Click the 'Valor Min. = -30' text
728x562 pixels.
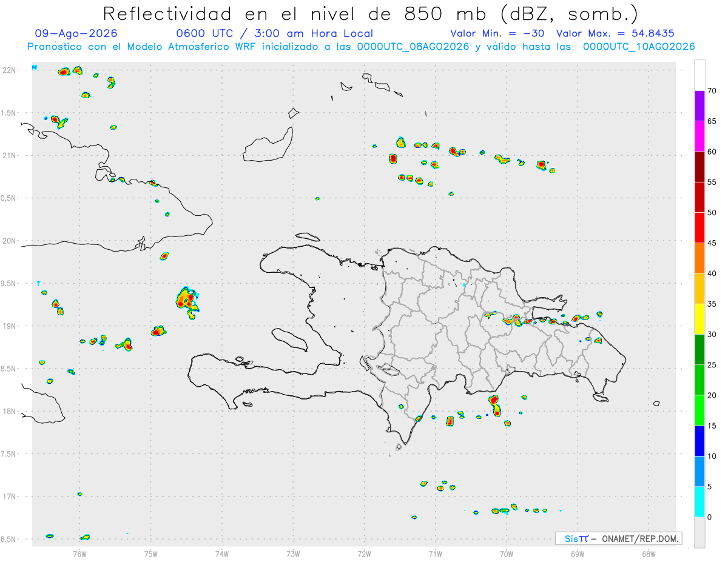coord(499,33)
